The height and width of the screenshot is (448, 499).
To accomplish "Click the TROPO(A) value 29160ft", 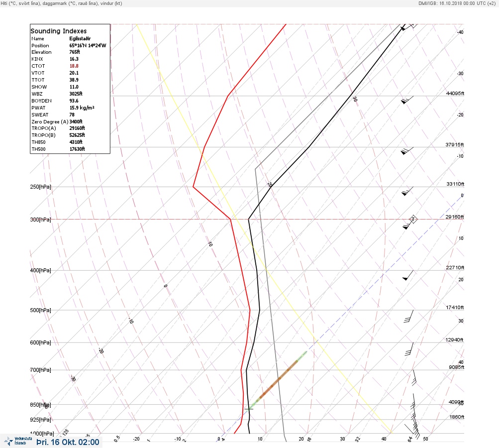I will (77, 128).
